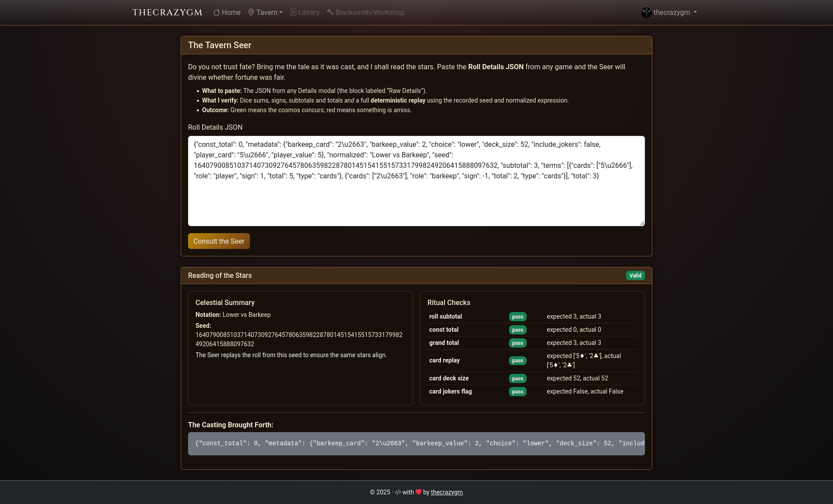
Task: Click inside the Roll Details JSON textarea
Action: [416, 202]
